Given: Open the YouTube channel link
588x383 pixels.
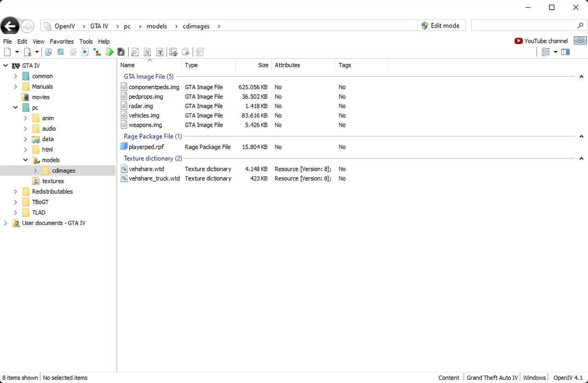Looking at the screenshot, I should pos(546,41).
